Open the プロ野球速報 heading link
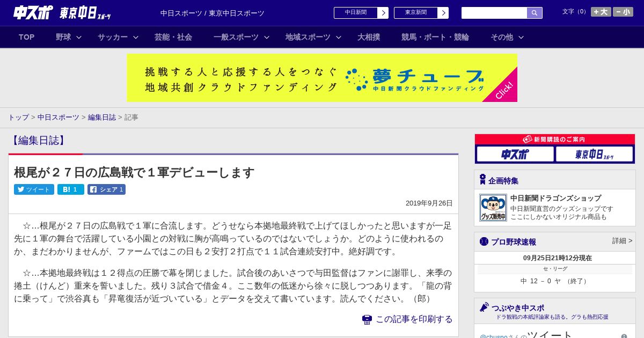The height and width of the screenshot is (338, 644). [514, 242]
